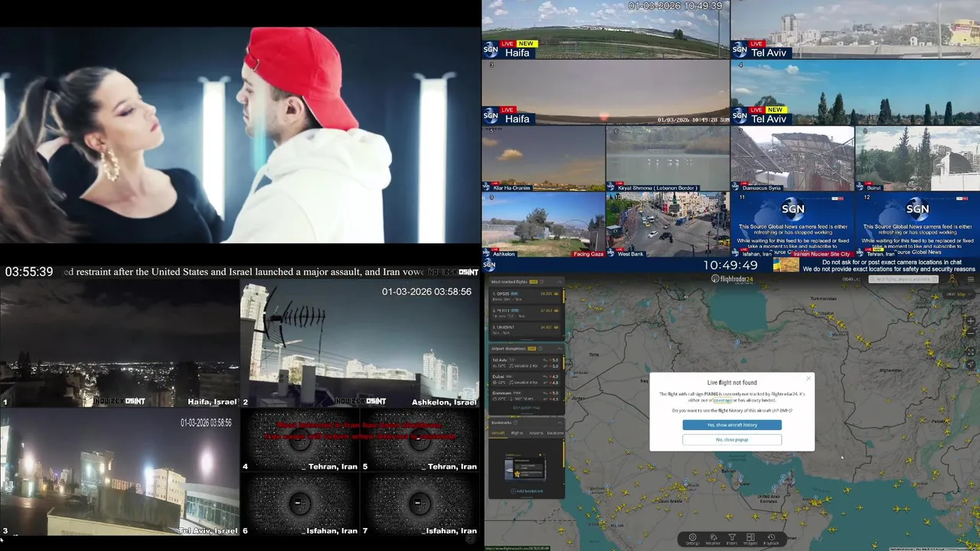Select Isfahan, Iran camera feed 7
The width and height of the screenshot is (980, 551).
click(420, 504)
